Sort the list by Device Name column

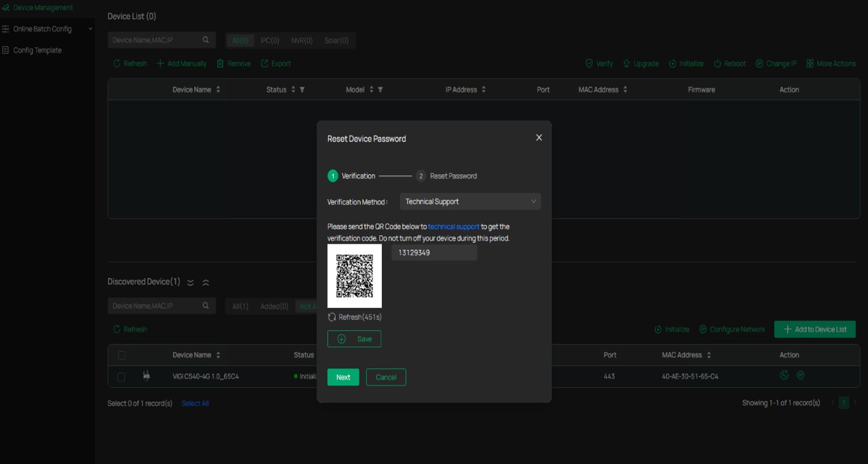tap(218, 90)
